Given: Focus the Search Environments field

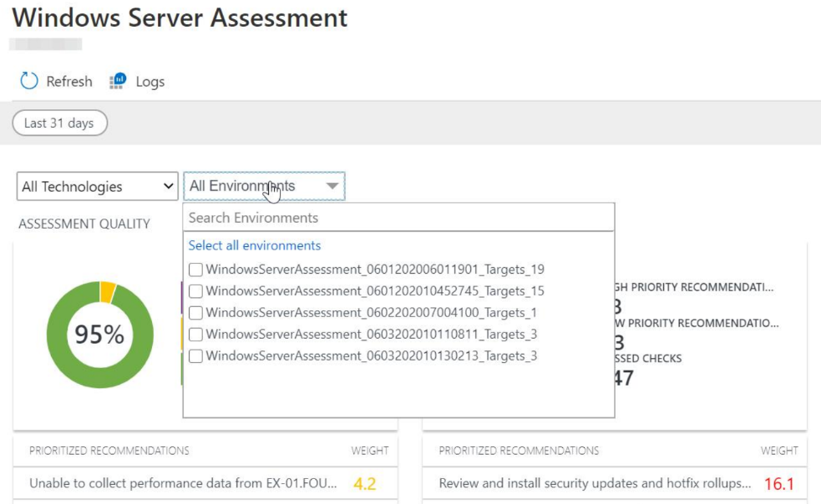Looking at the screenshot, I should [x=398, y=218].
